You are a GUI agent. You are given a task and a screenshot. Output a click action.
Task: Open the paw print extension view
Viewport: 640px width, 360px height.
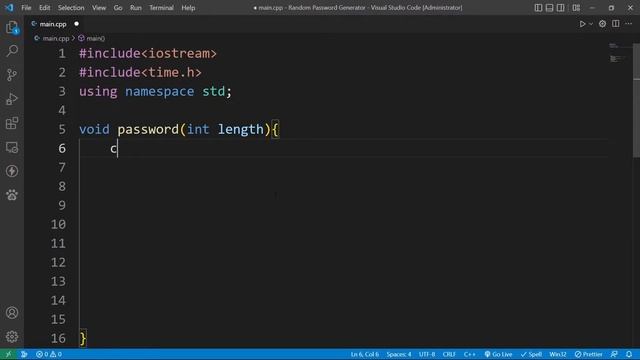click(12, 195)
